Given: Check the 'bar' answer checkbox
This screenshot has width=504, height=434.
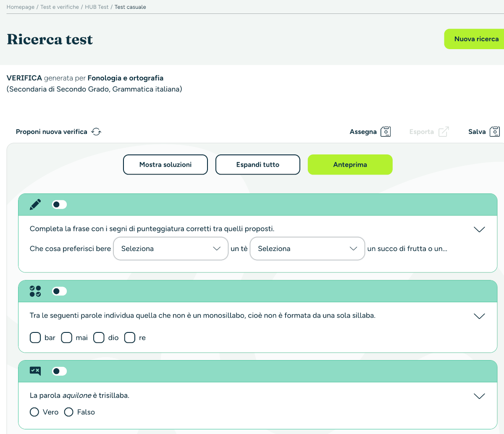Looking at the screenshot, I should coord(35,338).
